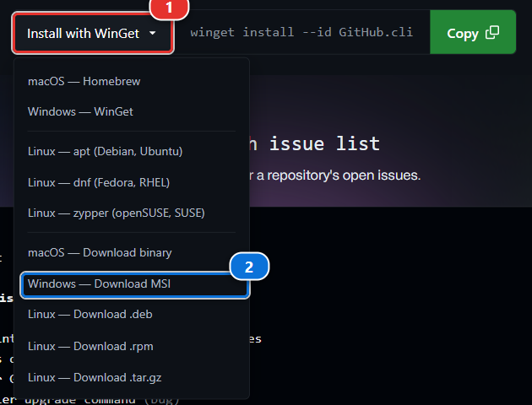This screenshot has width=532, height=405.
Task: Select Windows — Download MSI
Action: pyautogui.click(x=135, y=284)
